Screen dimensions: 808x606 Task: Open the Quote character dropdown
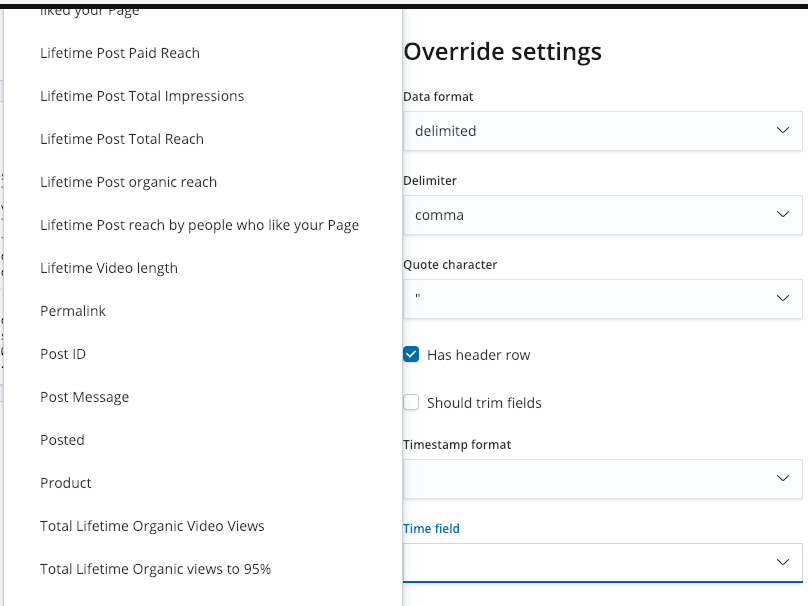tap(603, 299)
